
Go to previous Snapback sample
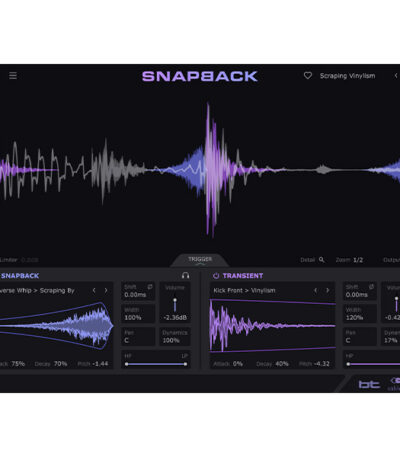94,290
